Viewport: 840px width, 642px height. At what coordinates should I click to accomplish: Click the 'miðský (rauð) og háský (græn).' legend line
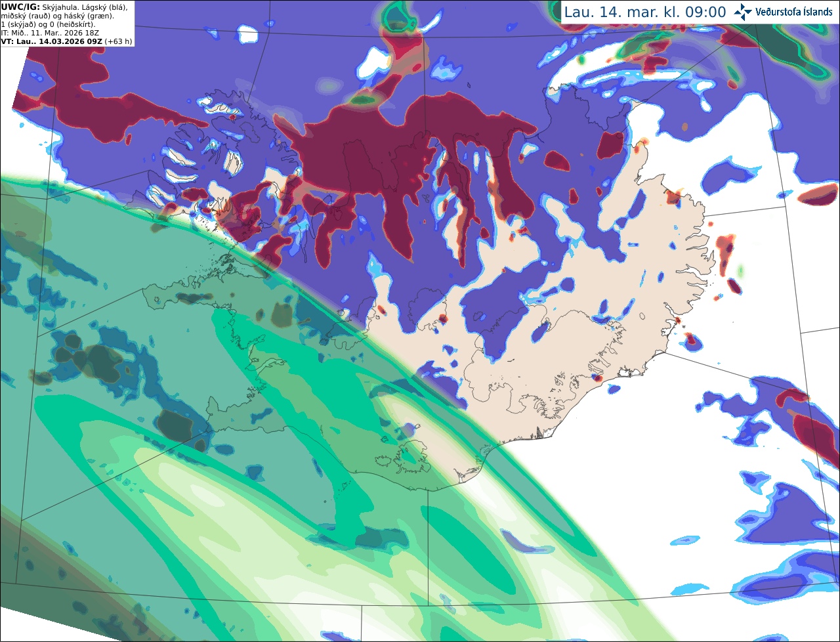(57, 15)
